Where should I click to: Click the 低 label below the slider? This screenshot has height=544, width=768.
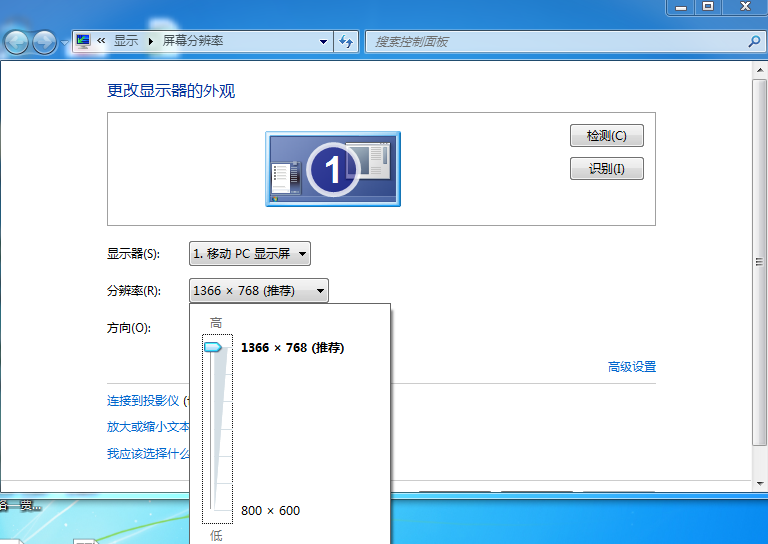click(216, 536)
